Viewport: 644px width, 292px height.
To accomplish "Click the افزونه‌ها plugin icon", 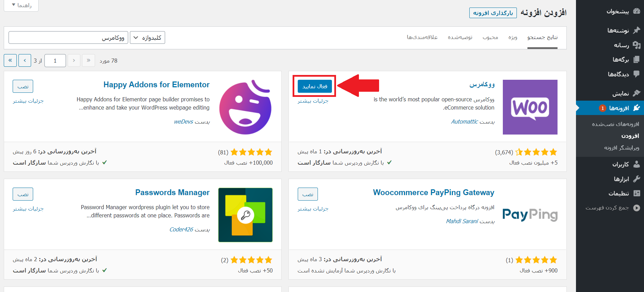I will (636, 108).
